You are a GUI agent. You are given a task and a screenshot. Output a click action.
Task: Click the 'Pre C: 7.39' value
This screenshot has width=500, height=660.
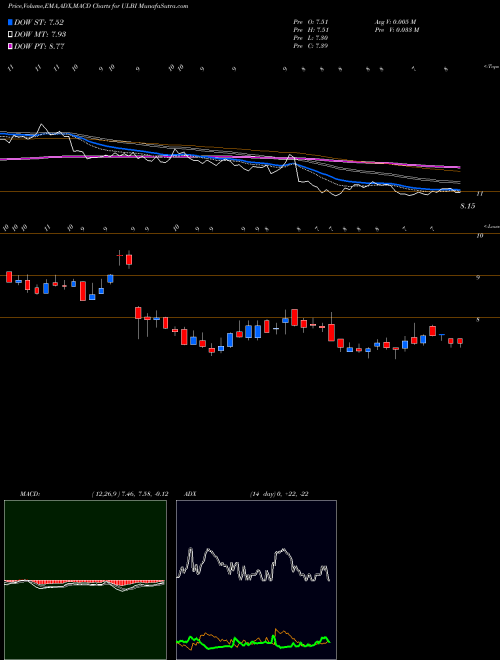[x=311, y=46]
